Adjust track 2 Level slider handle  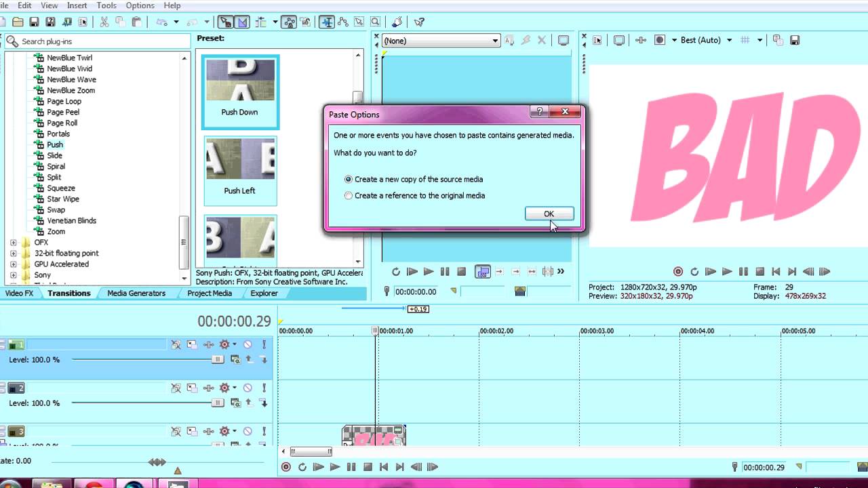218,403
